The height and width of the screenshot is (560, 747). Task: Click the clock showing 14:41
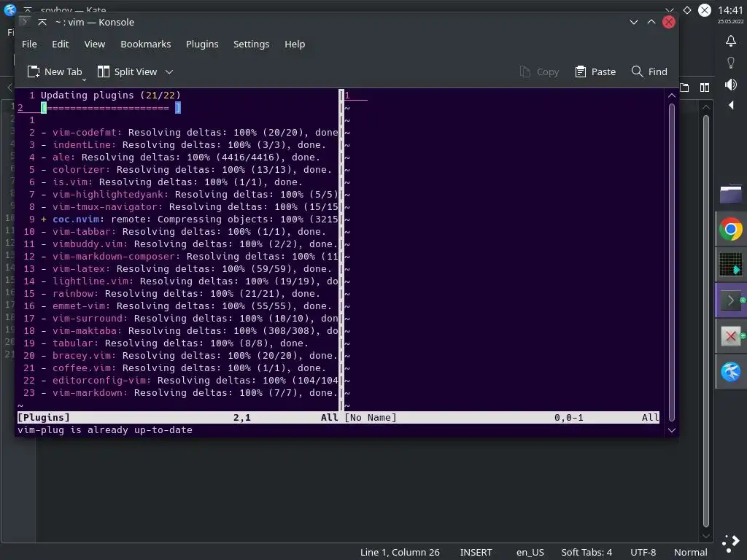[730, 10]
